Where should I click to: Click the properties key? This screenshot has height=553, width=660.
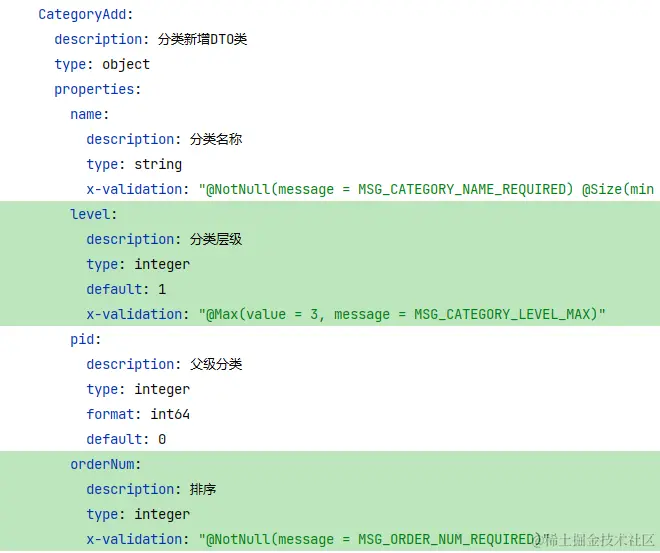tap(97, 89)
